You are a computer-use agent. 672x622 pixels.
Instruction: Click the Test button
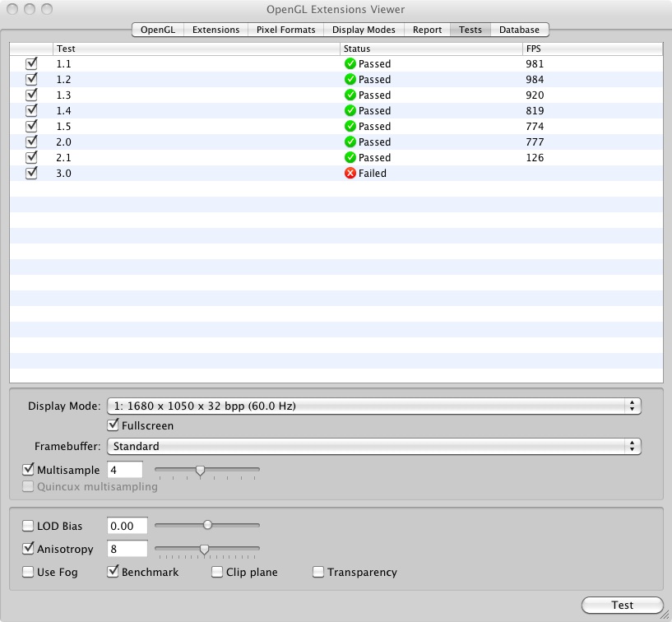(x=623, y=605)
